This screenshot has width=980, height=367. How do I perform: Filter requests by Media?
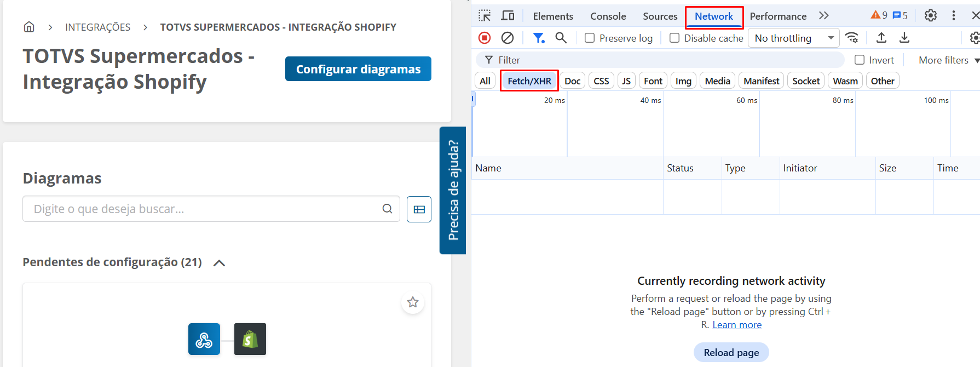(x=717, y=81)
